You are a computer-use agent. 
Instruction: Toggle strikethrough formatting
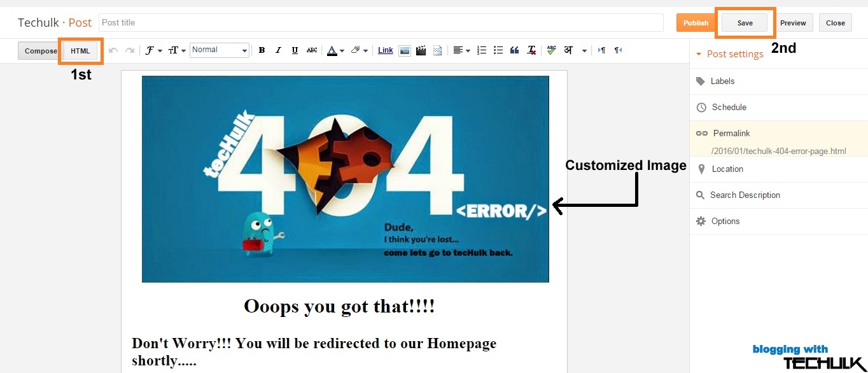[312, 50]
